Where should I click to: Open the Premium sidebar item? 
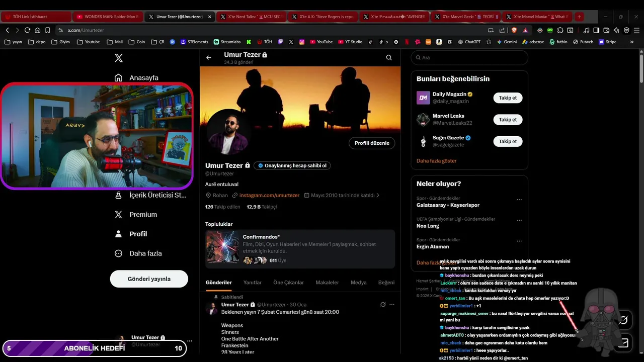[136, 214]
